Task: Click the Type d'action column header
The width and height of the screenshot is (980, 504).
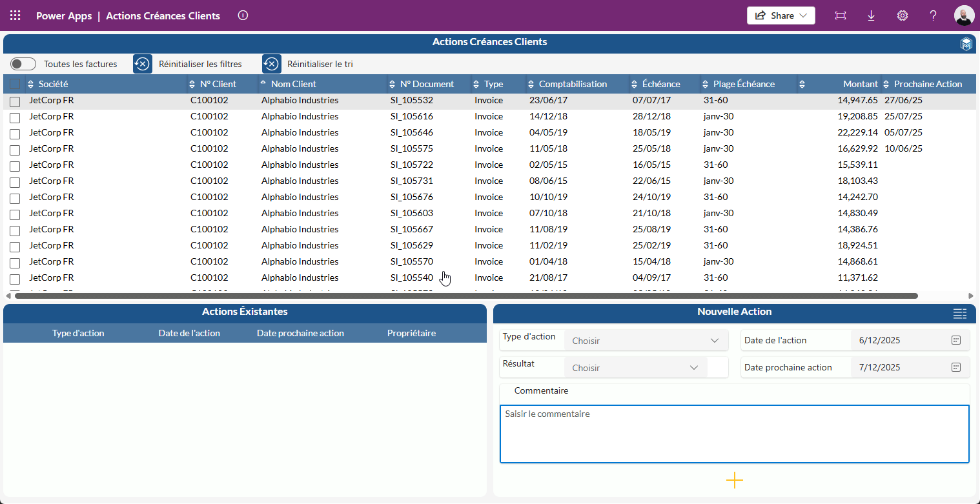Action: tap(78, 333)
